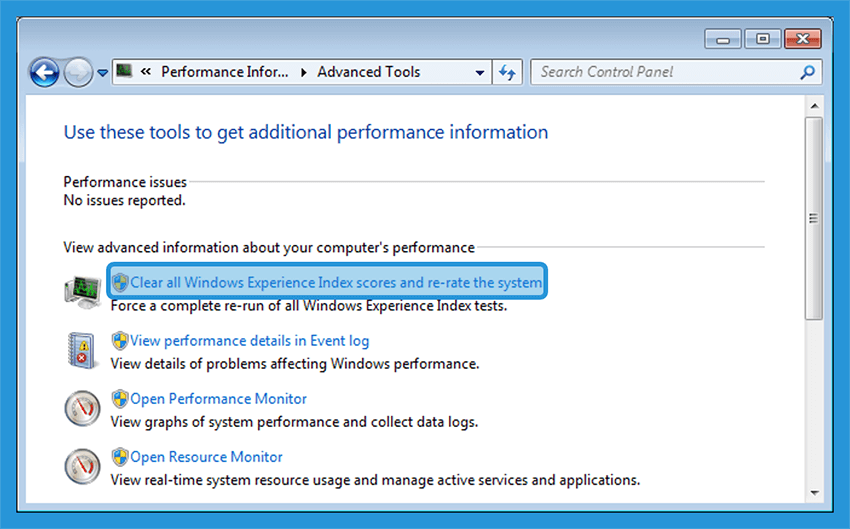Click the computer monitor re-rate icon

tap(83, 292)
